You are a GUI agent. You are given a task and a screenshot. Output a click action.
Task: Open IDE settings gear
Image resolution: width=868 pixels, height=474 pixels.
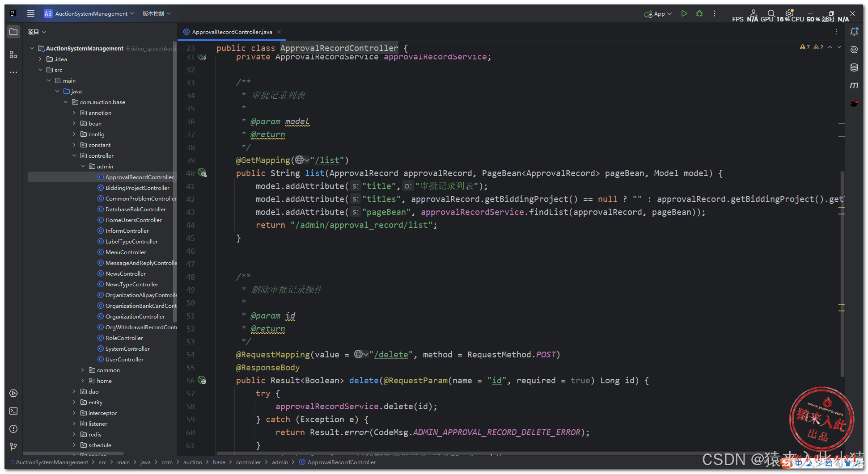click(x=789, y=13)
